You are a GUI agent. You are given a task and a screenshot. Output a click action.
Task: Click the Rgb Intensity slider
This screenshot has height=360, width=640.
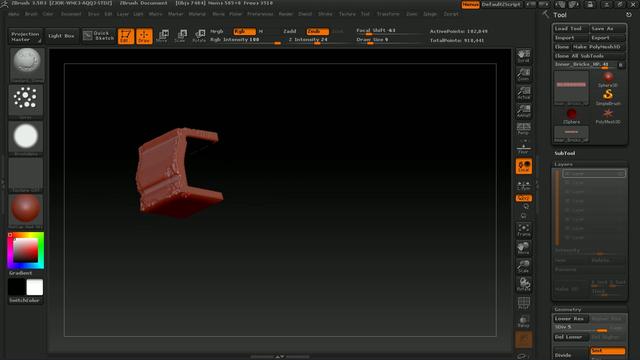245,40
